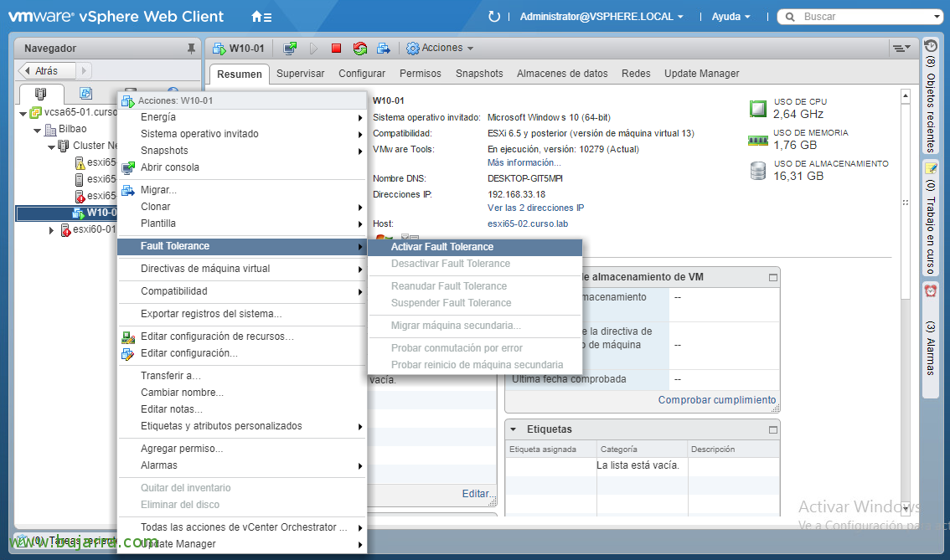Open the Más información... link
This screenshot has height=560, width=950.
[x=524, y=163]
